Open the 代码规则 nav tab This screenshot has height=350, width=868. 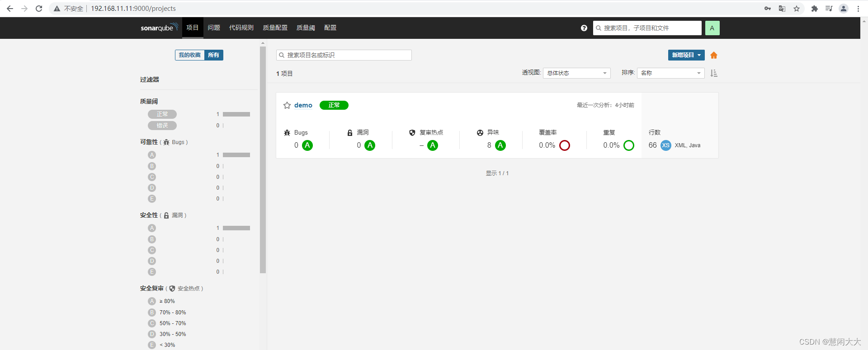(241, 28)
